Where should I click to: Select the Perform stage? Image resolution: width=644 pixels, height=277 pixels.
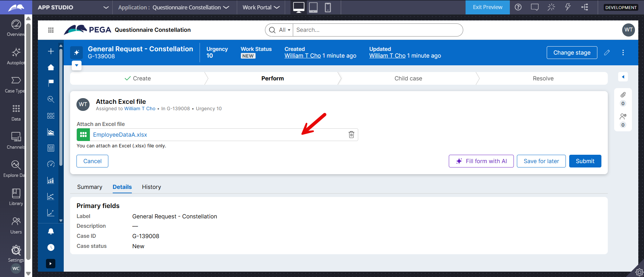[272, 78]
